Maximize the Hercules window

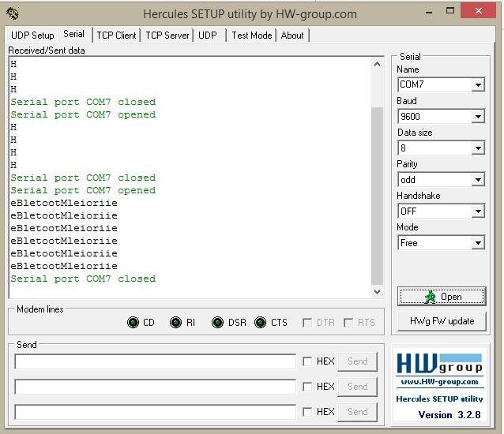pos(450,11)
